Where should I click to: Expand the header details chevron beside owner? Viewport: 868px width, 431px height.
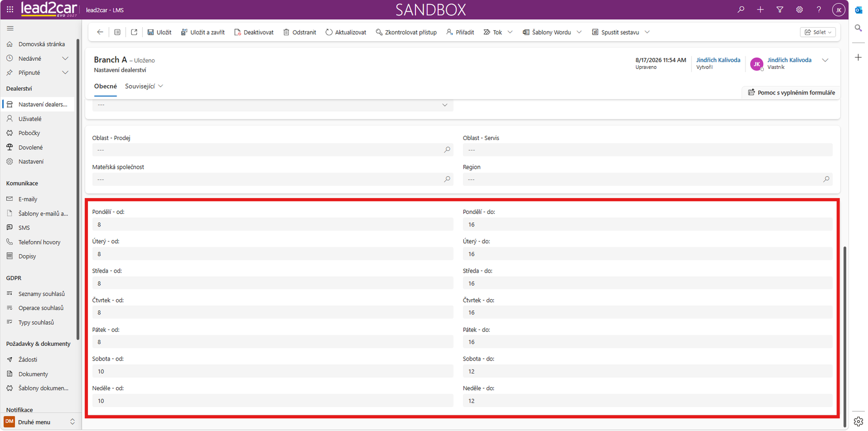825,60
